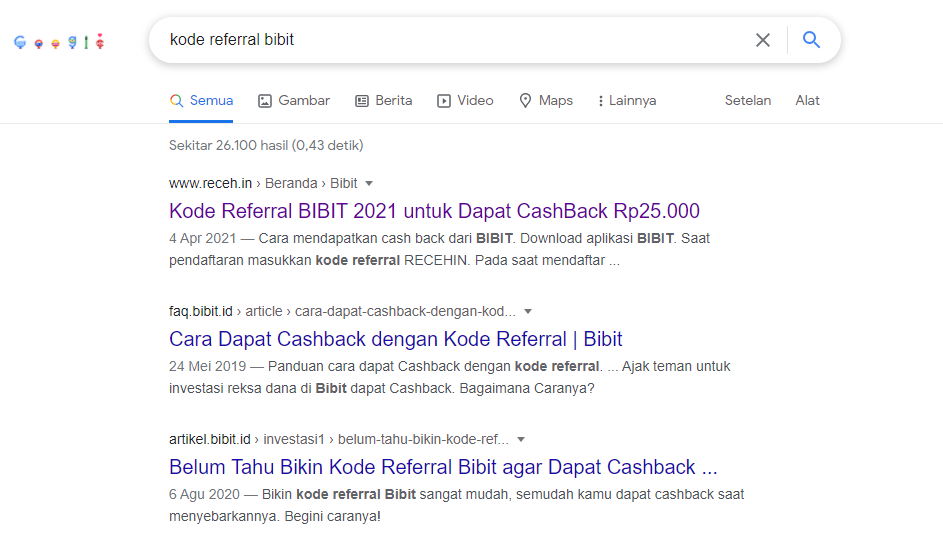Open the Berita tab

[x=384, y=100]
